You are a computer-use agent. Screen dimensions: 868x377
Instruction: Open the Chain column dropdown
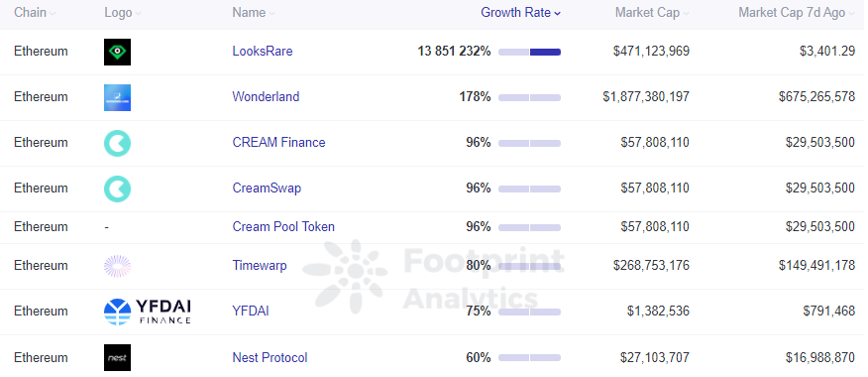coord(35,13)
